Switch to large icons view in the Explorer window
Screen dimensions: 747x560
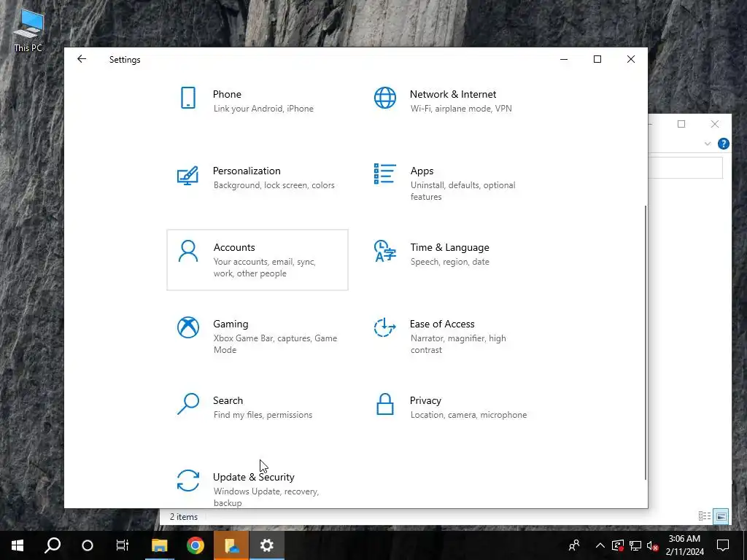[721, 516]
